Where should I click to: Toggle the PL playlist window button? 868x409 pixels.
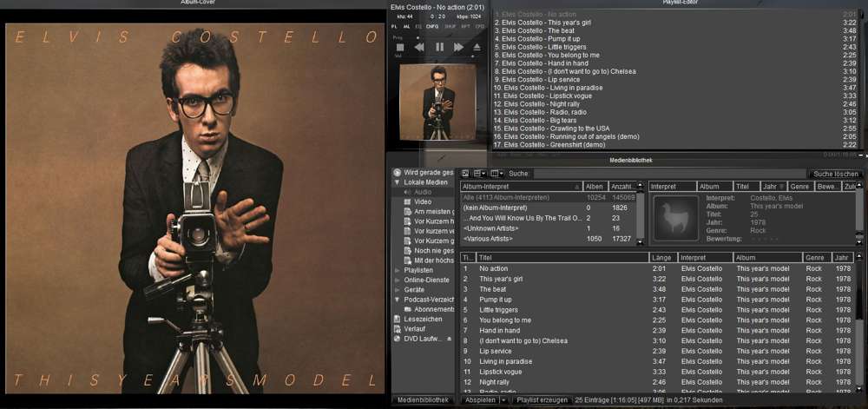point(395,27)
